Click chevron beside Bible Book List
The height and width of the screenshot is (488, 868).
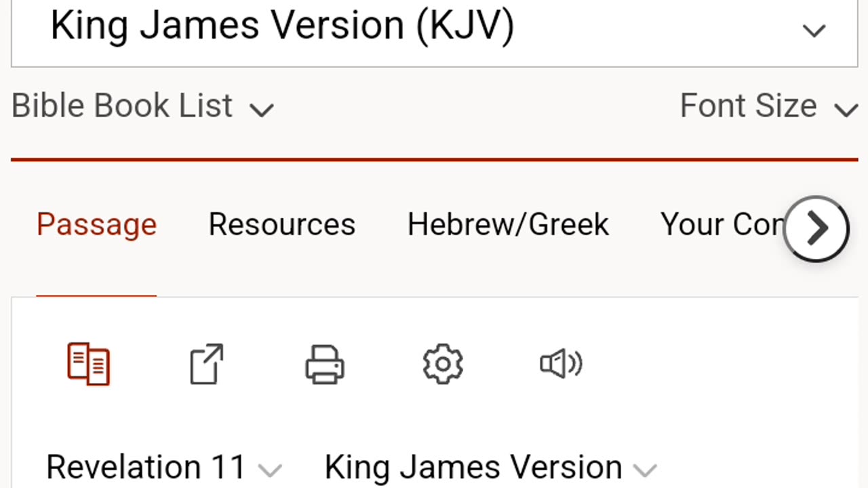pos(261,109)
